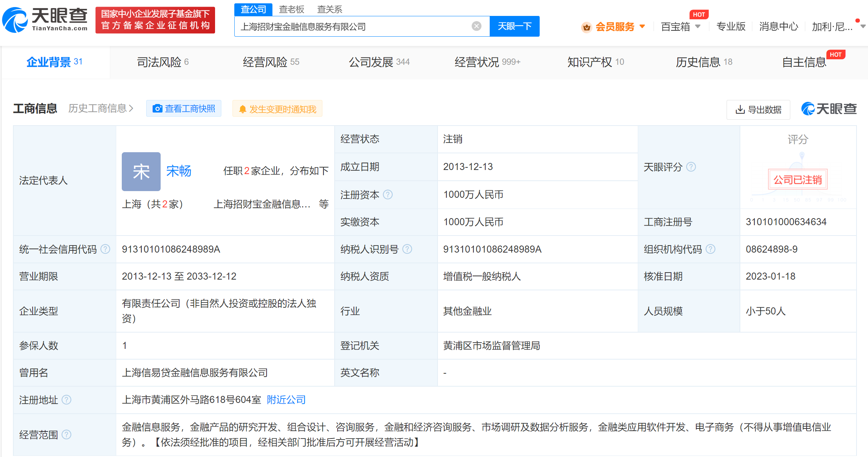Click the TianYanCha logo in the header

tap(45, 20)
